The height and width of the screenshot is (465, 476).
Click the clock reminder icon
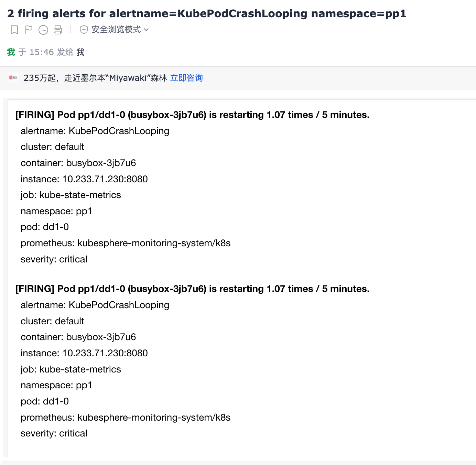43,30
